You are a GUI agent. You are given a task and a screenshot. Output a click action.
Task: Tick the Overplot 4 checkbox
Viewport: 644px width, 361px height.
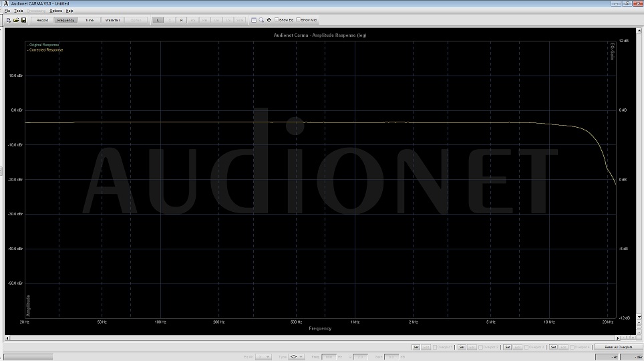tap(572, 348)
